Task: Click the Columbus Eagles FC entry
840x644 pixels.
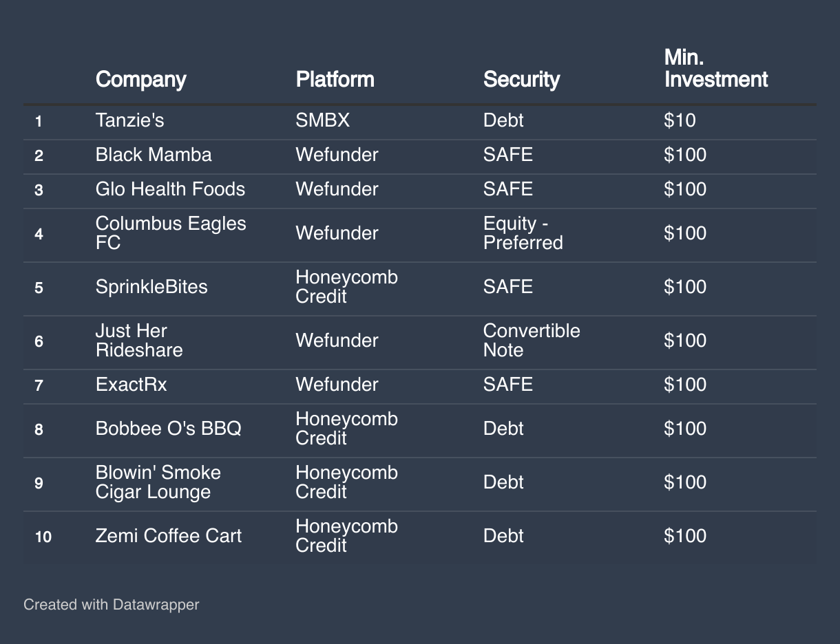Action: pyautogui.click(x=170, y=233)
